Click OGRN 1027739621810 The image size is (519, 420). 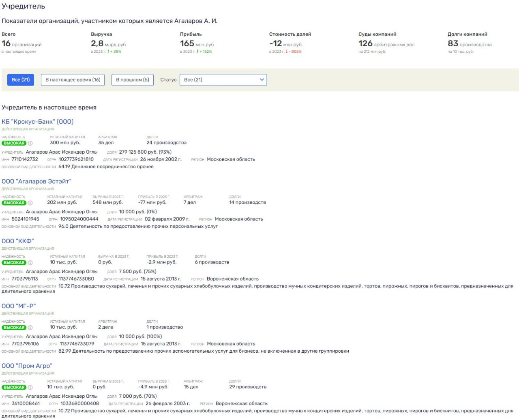pyautogui.click(x=76, y=159)
